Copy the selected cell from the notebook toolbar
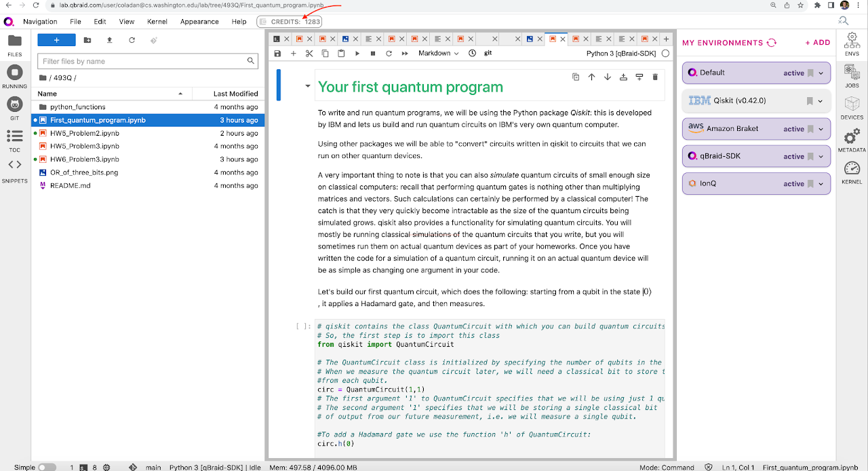This screenshot has height=471, width=868. [x=325, y=53]
